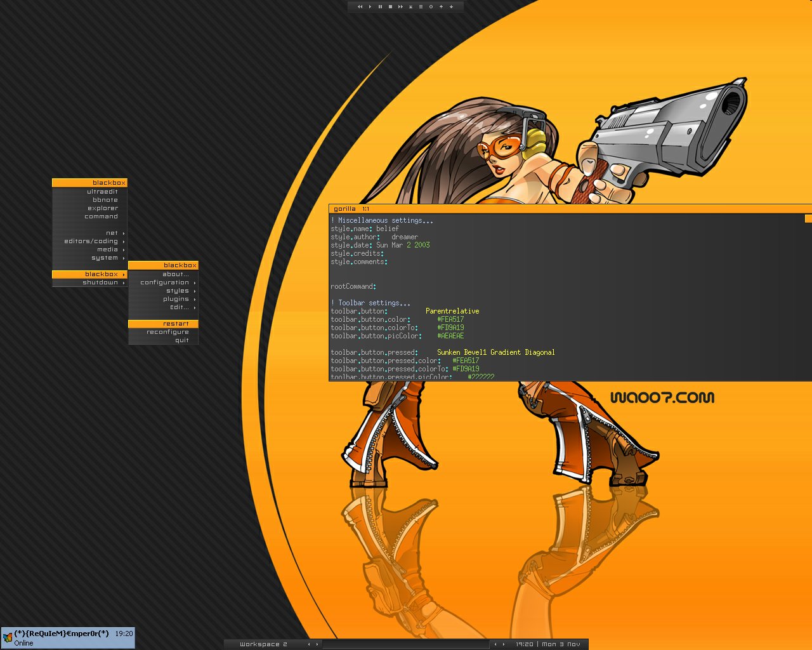Click the toolbar.button.pressed.color line
The image size is (812, 650).
point(405,361)
